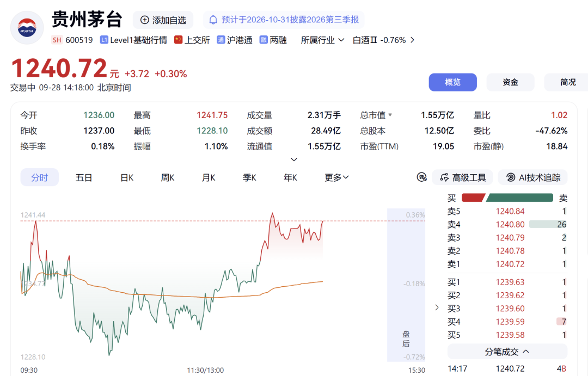The height and width of the screenshot is (376, 588).
Task: Click the 卖5 1240.84 order row
Action: click(507, 212)
